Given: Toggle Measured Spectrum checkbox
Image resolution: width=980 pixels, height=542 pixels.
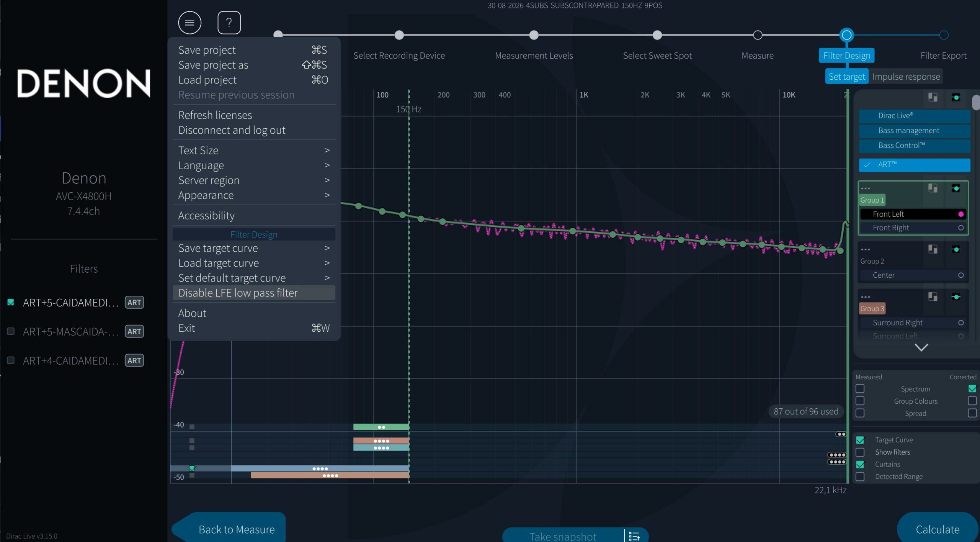Looking at the screenshot, I should pos(860,388).
